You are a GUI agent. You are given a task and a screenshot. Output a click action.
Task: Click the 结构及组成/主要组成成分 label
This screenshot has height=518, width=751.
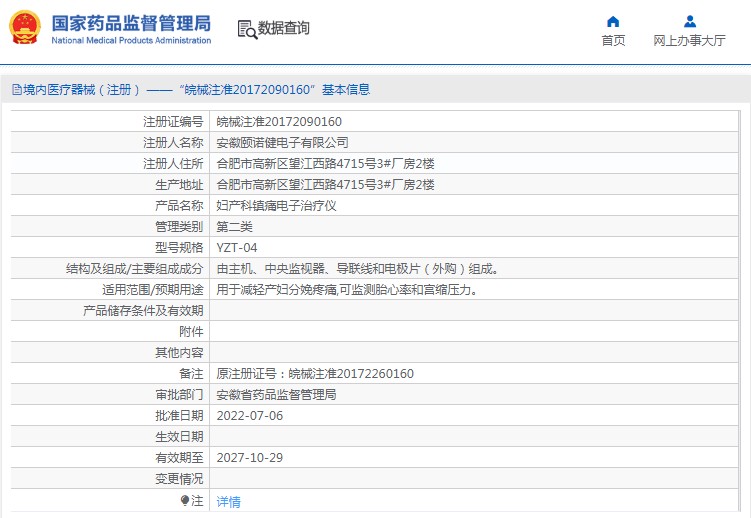coord(135,269)
